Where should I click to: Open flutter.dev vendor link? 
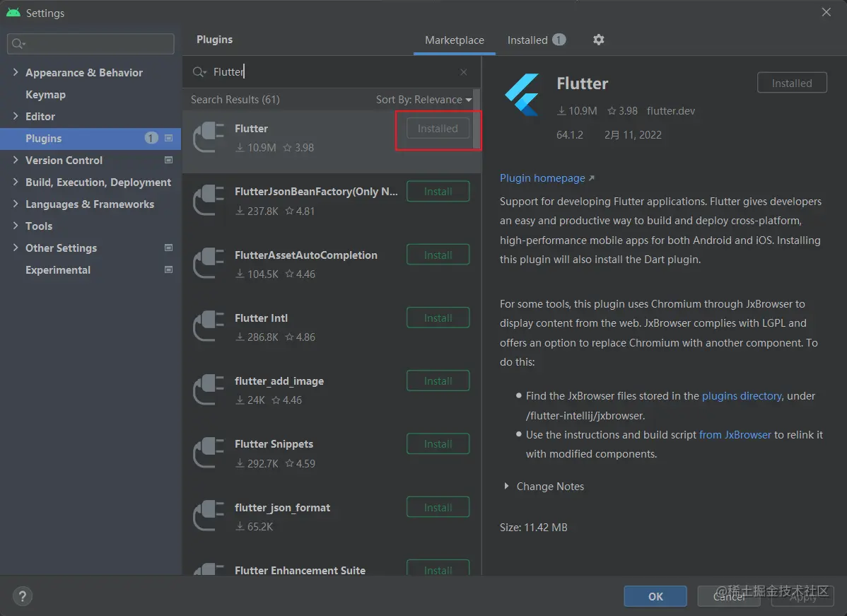(x=671, y=111)
